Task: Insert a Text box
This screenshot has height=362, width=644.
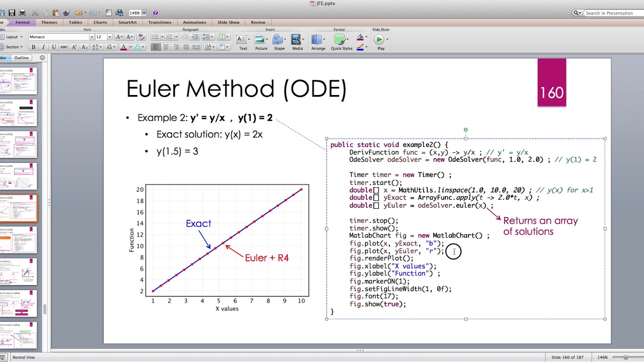Action: (x=243, y=42)
